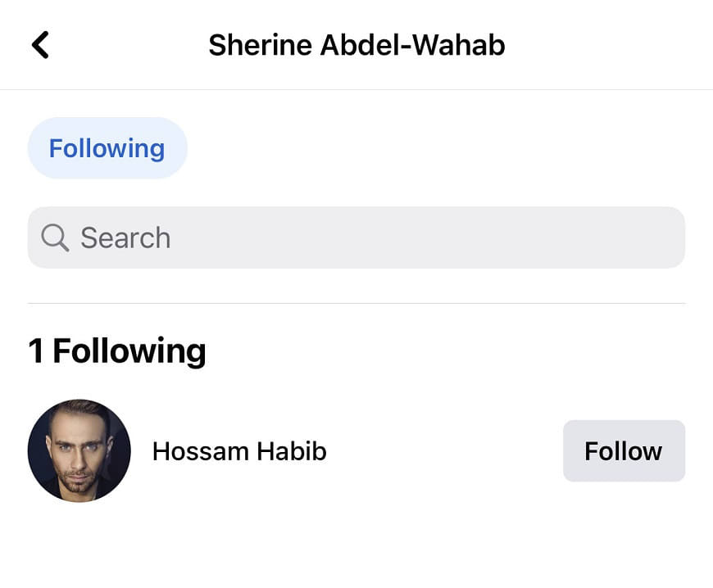Screen dimensions: 713x588
Task: Focus the search box placeholder text
Action: [x=126, y=237]
